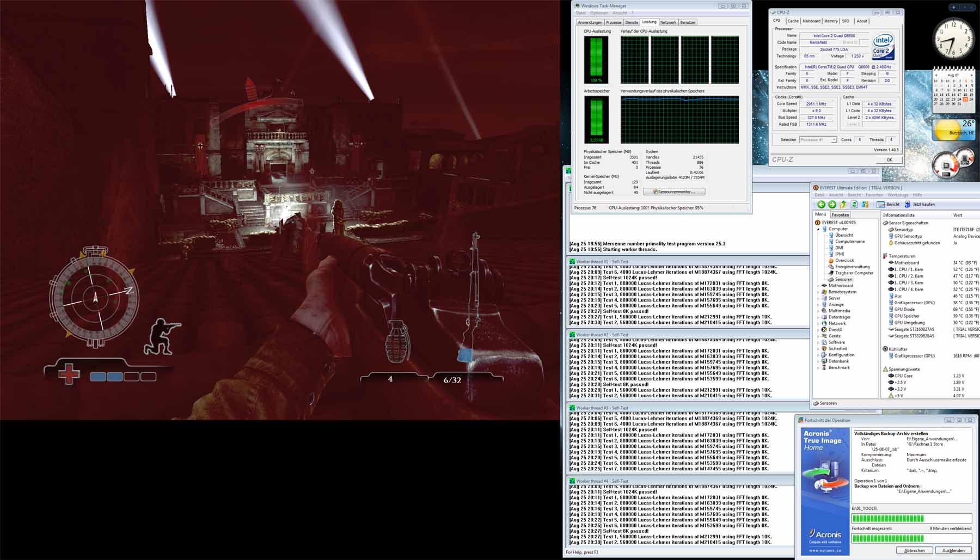This screenshot has height=560, width=980.
Task: Expand the Datenträger node in EVEREST tree
Action: (818, 317)
